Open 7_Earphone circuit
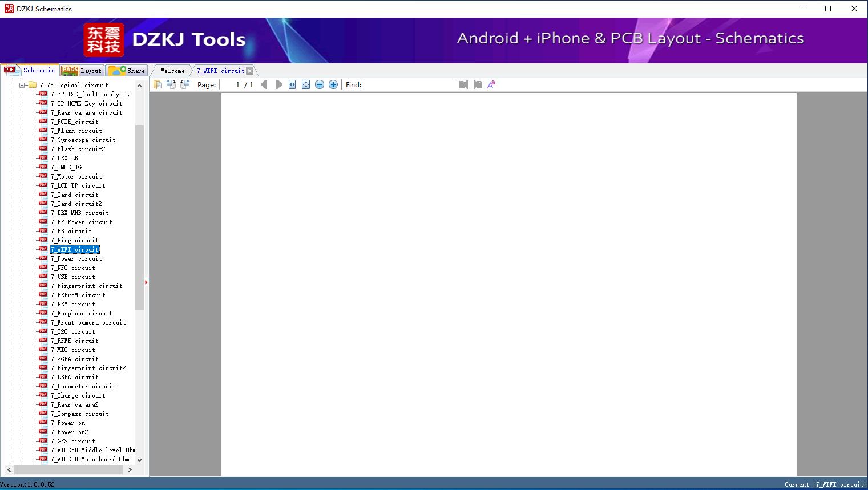The width and height of the screenshot is (868, 490). 82,313
